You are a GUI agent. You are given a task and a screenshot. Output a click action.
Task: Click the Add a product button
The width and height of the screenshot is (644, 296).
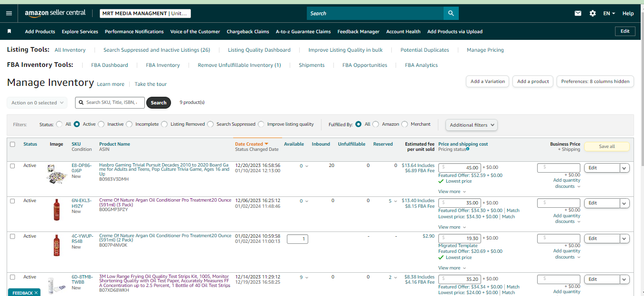[533, 81]
